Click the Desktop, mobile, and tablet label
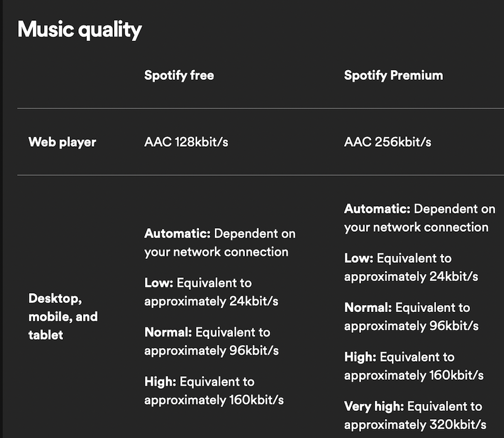Viewport: 504px width, 438px height. (63, 316)
